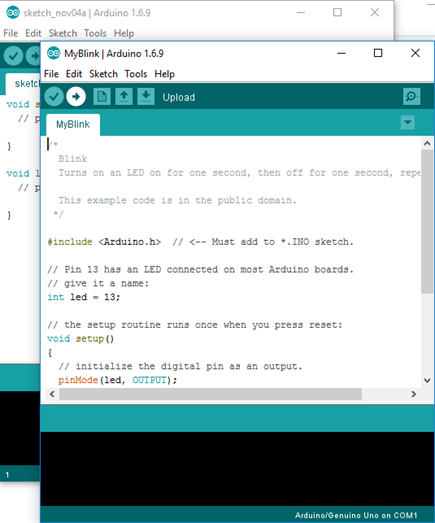This screenshot has height=523, width=435.
Task: Minimize the sketch_nov04a window
Action: pos(301,13)
